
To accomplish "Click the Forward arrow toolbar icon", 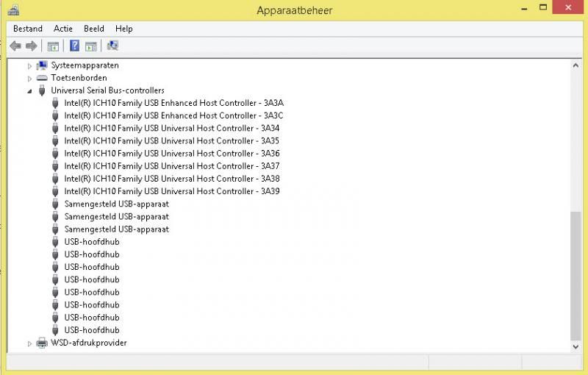I will [31, 46].
